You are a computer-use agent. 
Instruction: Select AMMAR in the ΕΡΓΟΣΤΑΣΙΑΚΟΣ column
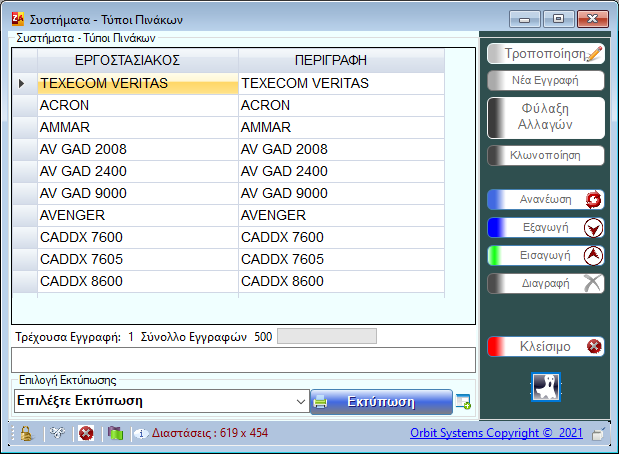138,128
